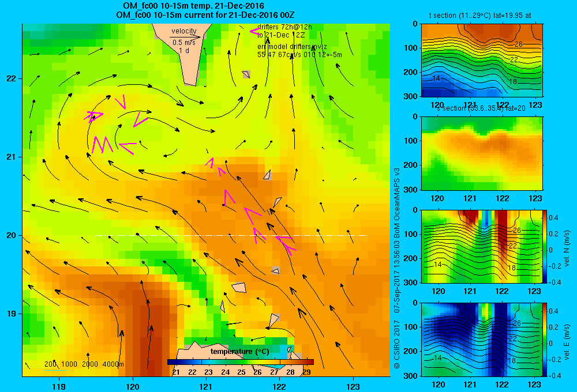Viewport: 577px width, 392px height.
Task: Click the cyan contour line sample under '200'
Action: (x=55, y=370)
